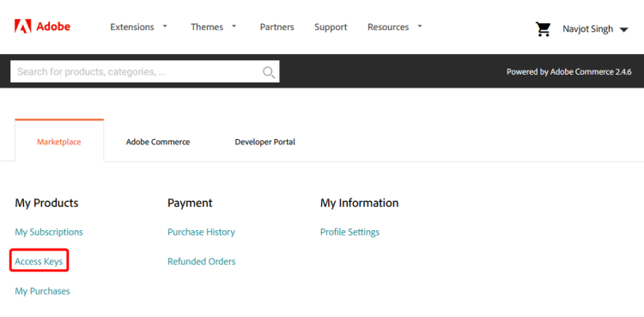Open the Navjot Singh account dropdown

tap(596, 29)
